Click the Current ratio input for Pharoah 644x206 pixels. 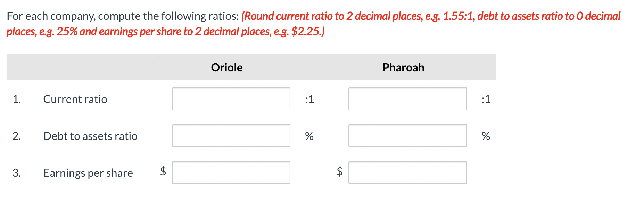pos(407,99)
